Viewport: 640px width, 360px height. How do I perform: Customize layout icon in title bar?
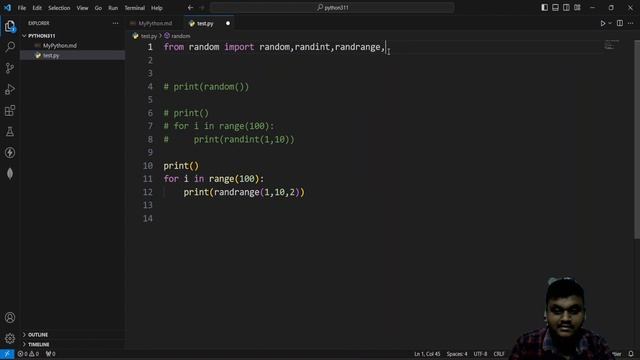[x=577, y=7]
